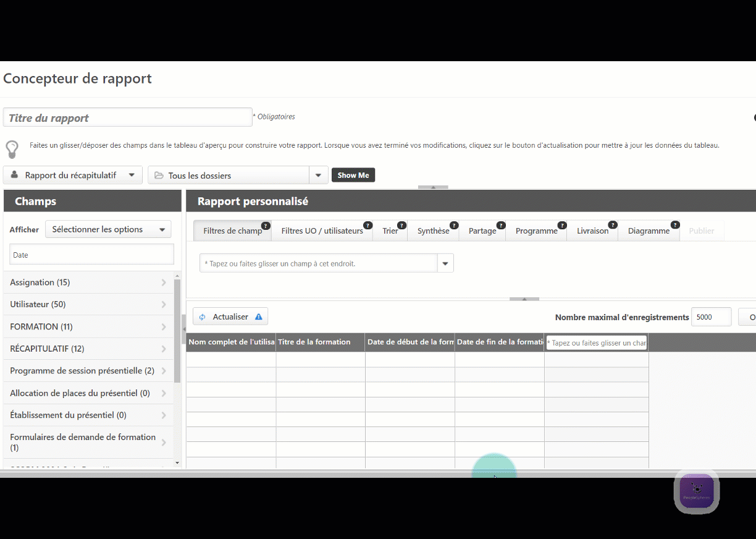Open help badge on Filtres UO / utilisateurs

(367, 226)
